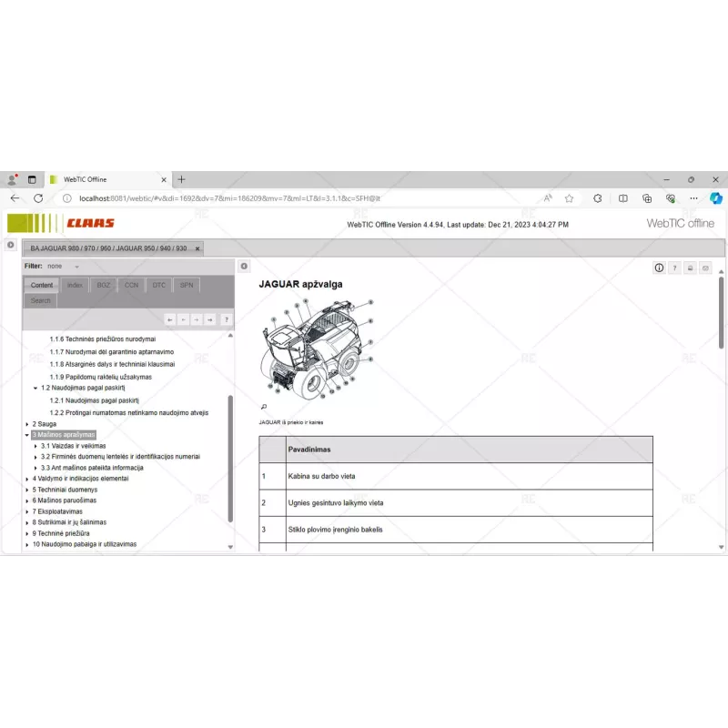
Task: Open the help question mark icon top right
Action: tap(673, 268)
